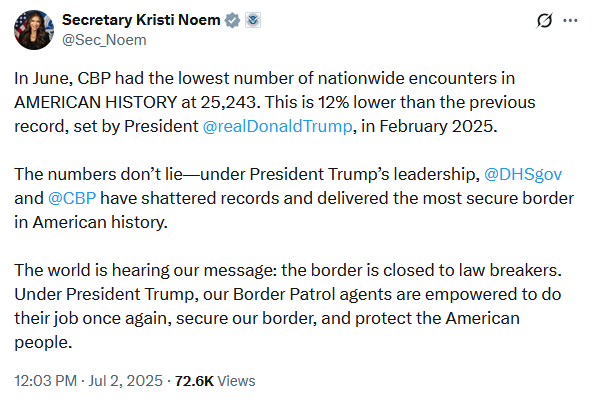Click the paragraph beginning 'The numbers don't lie'
Screen dimensions: 593x403
pos(294,198)
